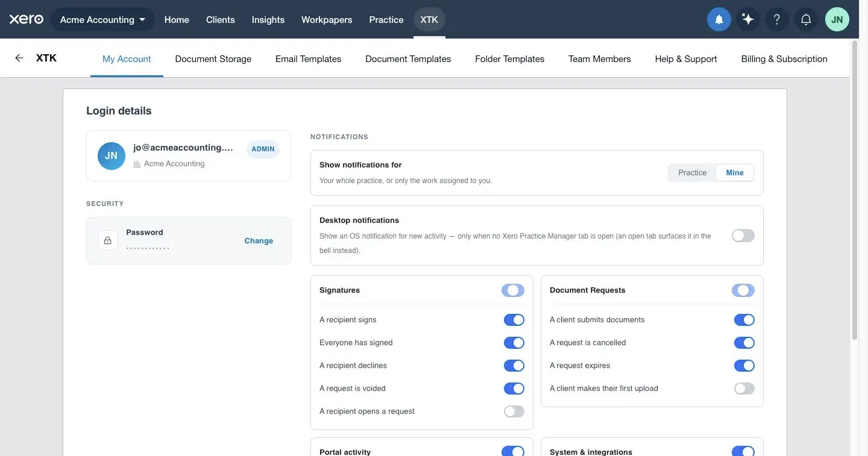Click the lock icon beside Password
This screenshot has height=456, width=868.
[x=107, y=240]
